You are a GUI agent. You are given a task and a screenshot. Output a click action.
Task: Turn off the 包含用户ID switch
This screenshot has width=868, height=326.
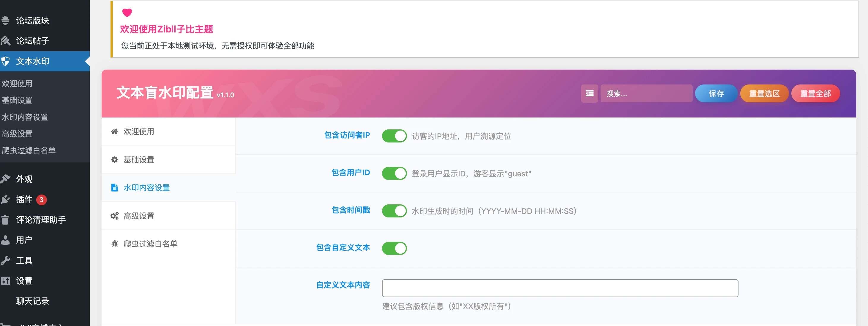point(394,173)
